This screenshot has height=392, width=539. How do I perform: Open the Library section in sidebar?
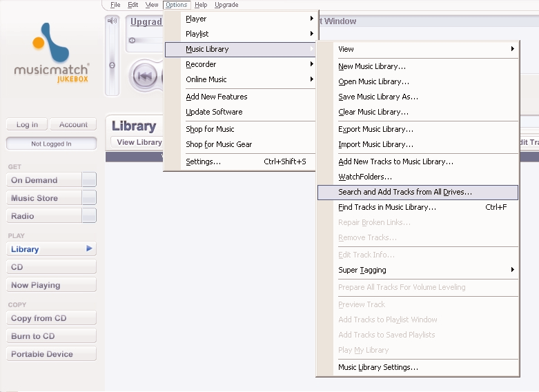[x=51, y=248]
